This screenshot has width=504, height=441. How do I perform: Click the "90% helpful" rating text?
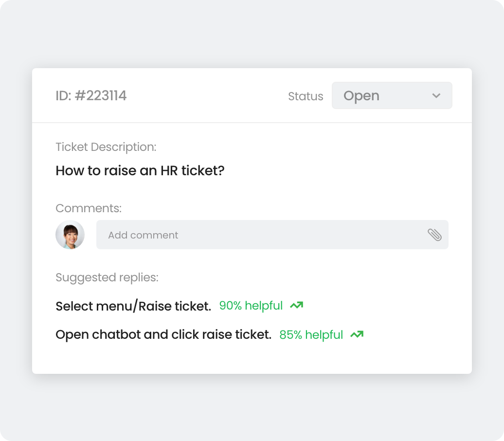[x=251, y=306]
